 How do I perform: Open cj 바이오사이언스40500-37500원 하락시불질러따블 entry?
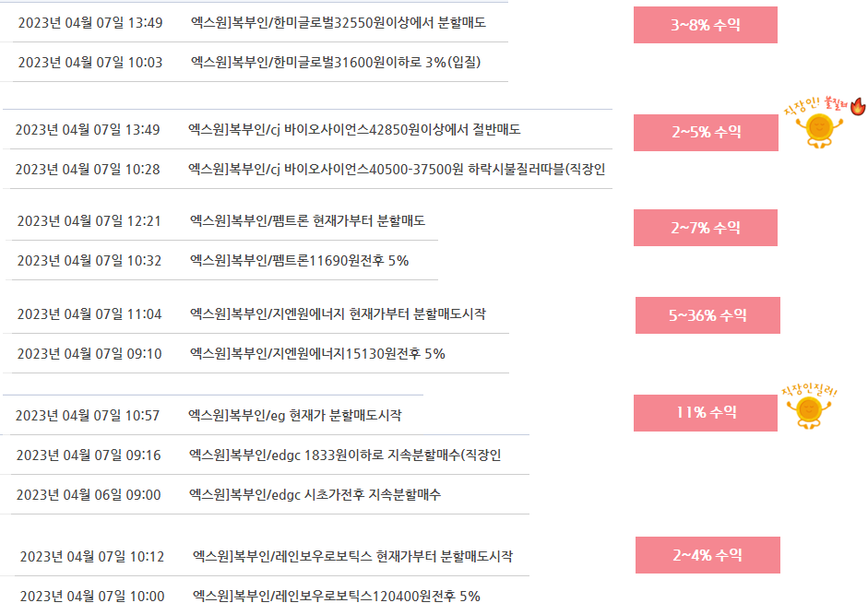pos(397,170)
